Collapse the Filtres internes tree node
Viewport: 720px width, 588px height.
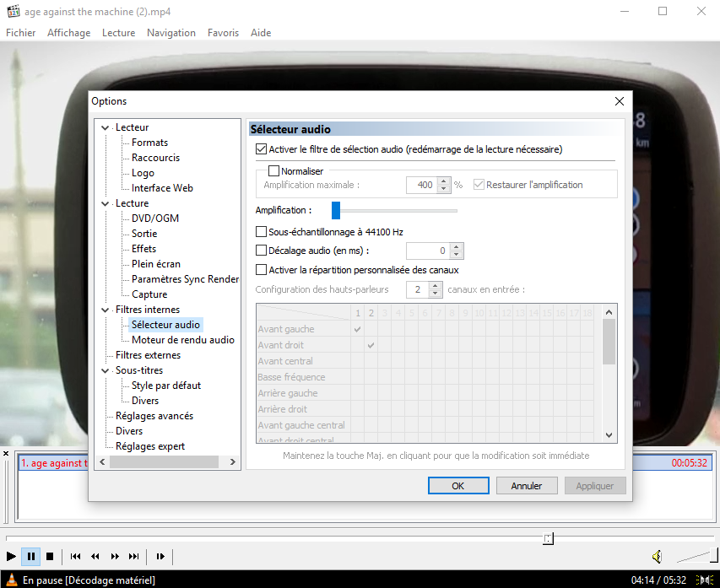coord(106,310)
